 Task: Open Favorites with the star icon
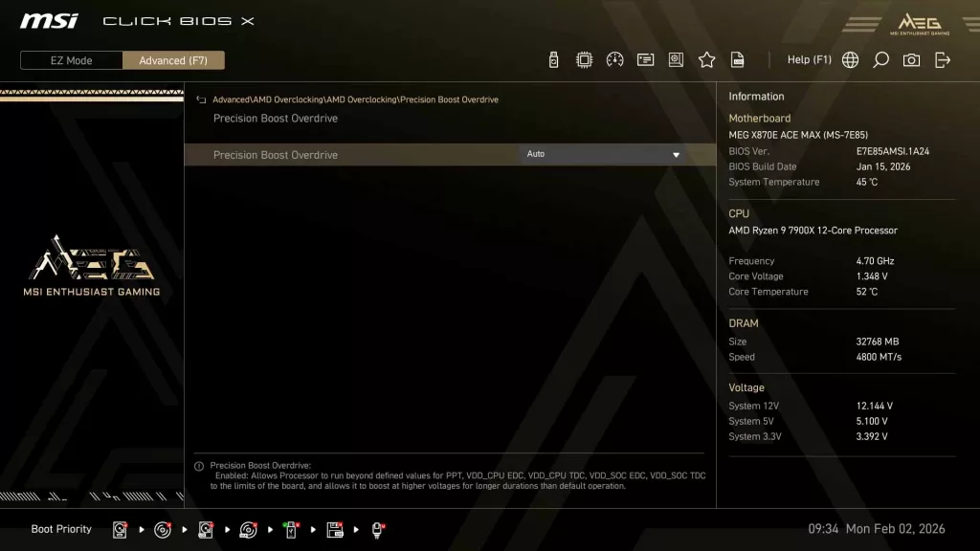706,59
